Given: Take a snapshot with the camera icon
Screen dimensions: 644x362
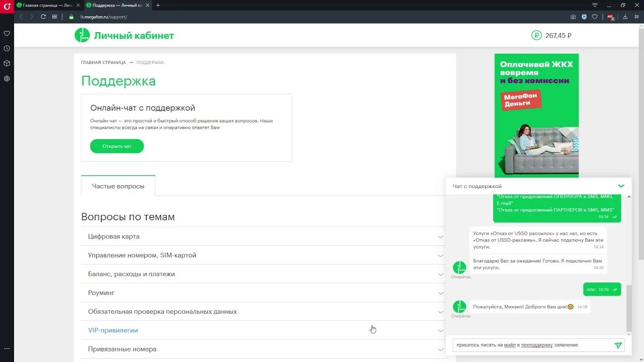Looking at the screenshot, I should 573,17.
